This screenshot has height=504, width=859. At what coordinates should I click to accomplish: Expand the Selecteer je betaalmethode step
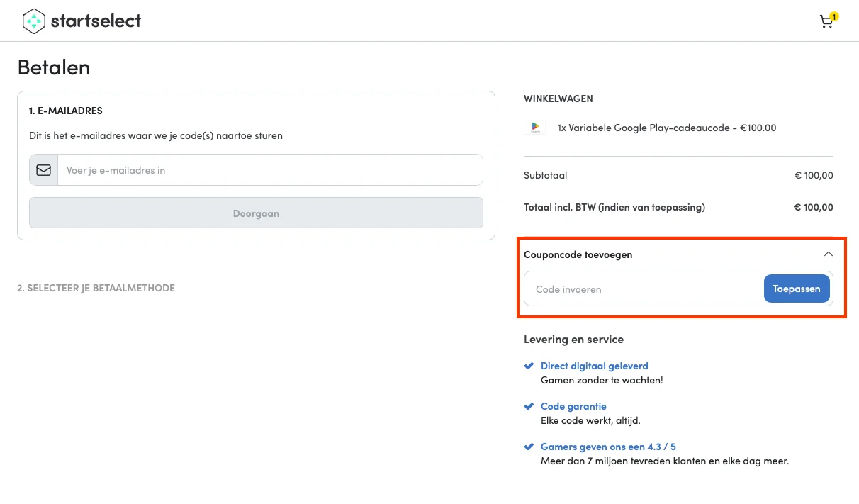tap(96, 288)
